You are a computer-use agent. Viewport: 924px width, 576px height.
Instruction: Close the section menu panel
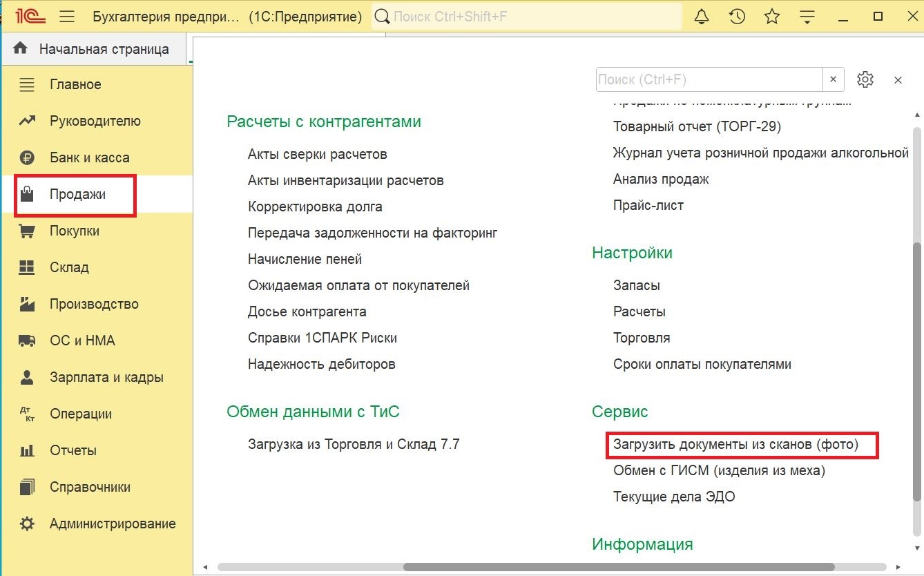click(898, 80)
